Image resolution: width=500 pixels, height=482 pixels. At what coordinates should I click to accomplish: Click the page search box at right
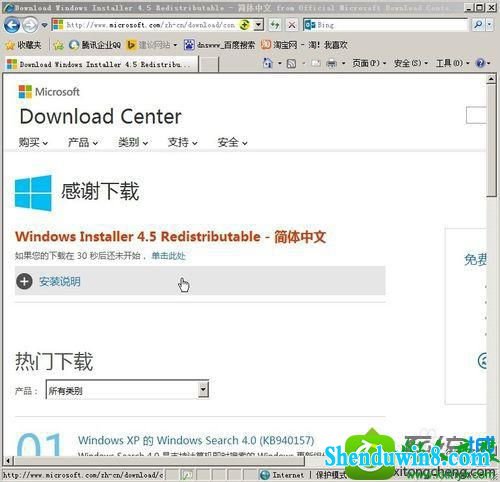476,115
